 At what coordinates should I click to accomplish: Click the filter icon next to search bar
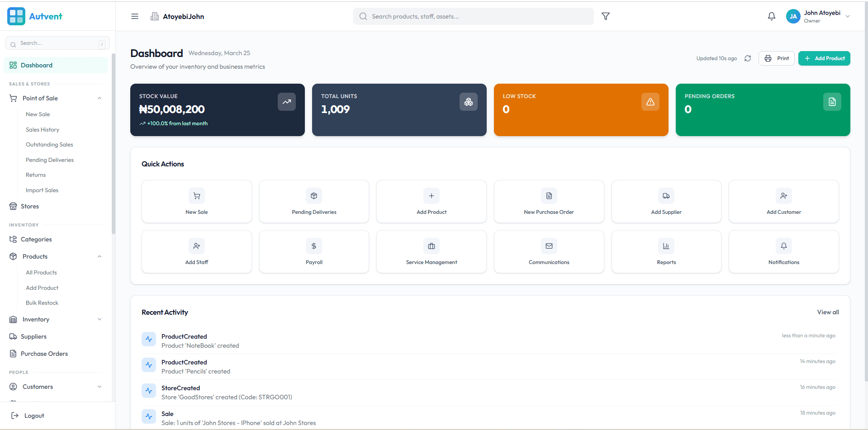point(606,16)
